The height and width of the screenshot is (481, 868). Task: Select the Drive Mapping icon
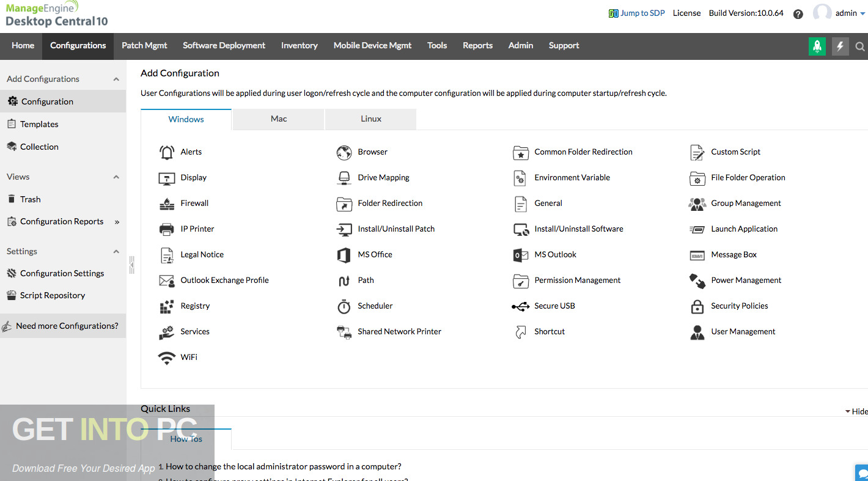[x=344, y=177]
